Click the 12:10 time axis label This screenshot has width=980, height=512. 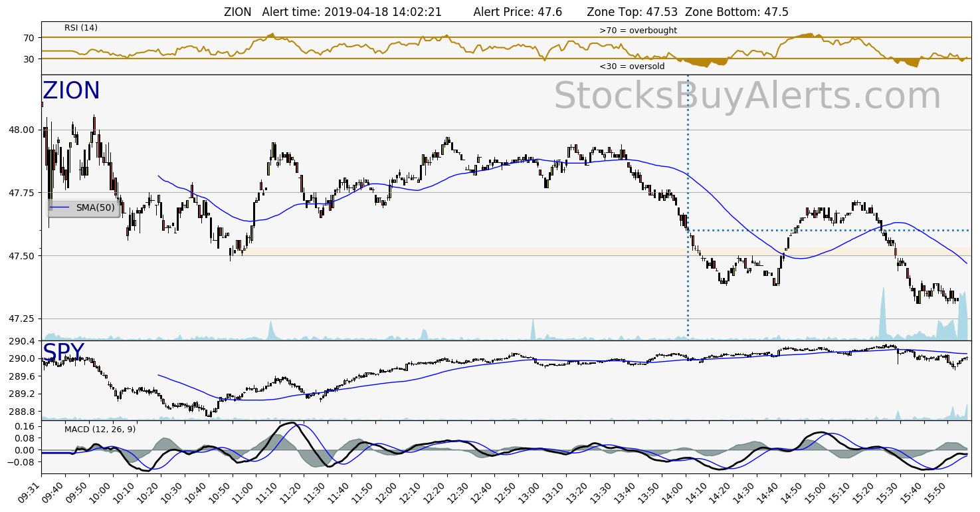coord(411,492)
